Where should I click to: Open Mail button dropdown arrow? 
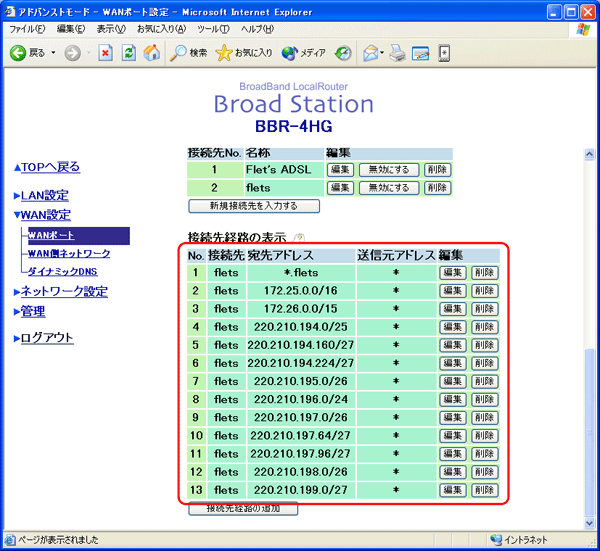point(382,53)
